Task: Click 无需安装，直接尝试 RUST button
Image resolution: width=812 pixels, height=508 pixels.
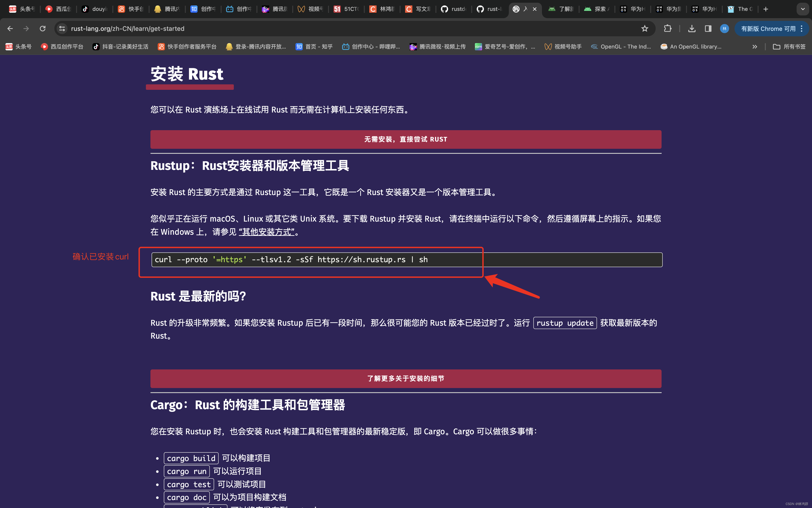Action: [406, 139]
